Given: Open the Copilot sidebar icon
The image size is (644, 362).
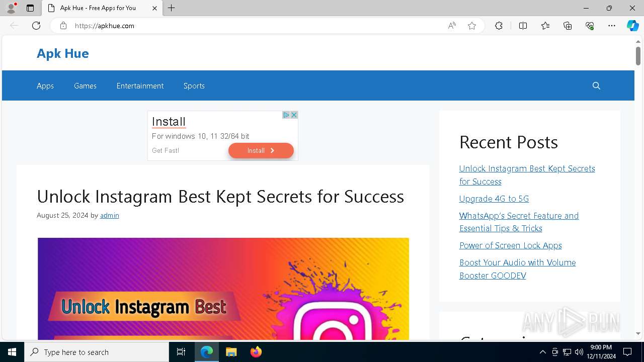Looking at the screenshot, I should coord(632,26).
